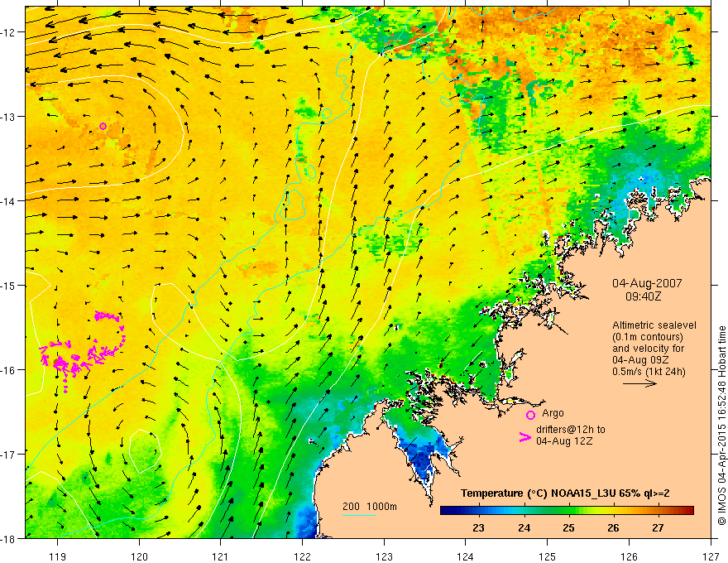Click the '04-Aug 12Z' legend text
Image resolution: width=728 pixels, height=563 pixels.
564,441
